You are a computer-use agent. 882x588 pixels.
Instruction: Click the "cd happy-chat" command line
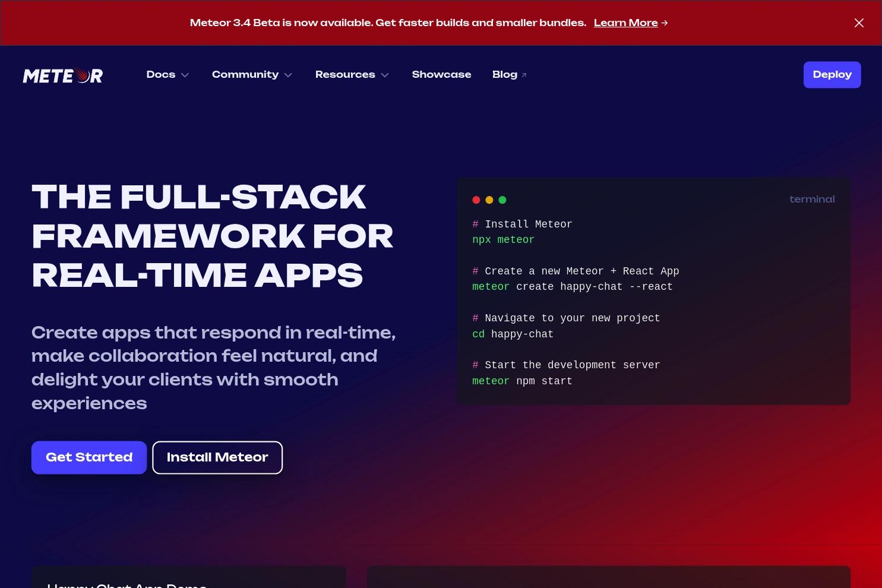513,334
